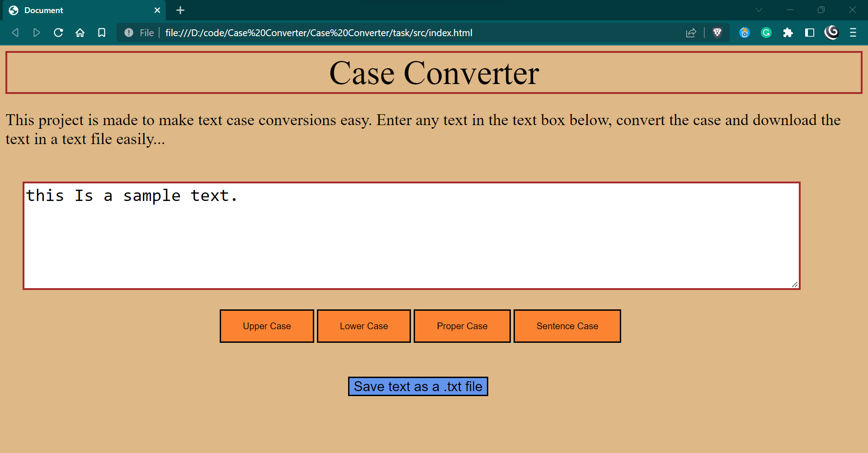Open the Grammarly extension
Viewport: 868px width, 453px height.
click(766, 33)
